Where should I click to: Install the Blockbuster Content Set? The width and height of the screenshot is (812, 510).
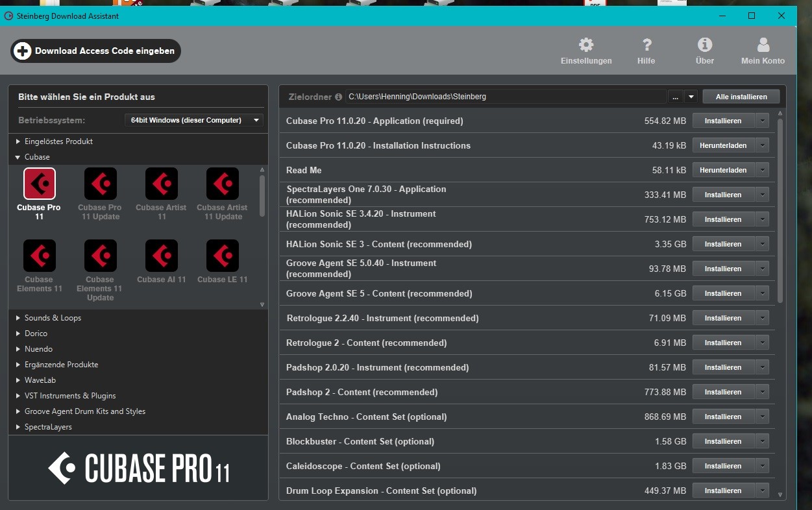click(x=723, y=441)
